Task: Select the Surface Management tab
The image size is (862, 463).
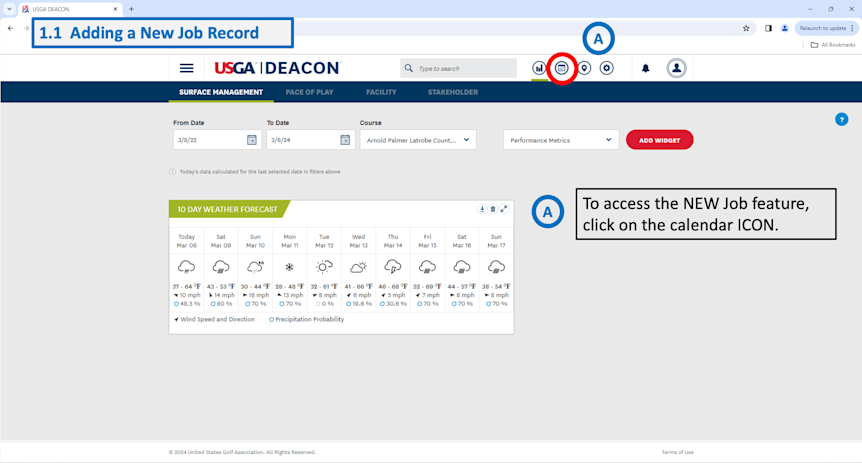Action: tap(221, 92)
